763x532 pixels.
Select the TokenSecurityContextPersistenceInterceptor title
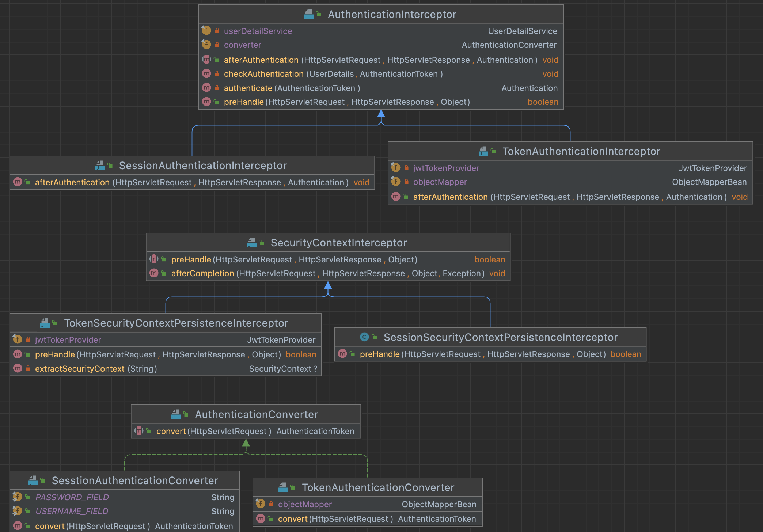pos(176,323)
